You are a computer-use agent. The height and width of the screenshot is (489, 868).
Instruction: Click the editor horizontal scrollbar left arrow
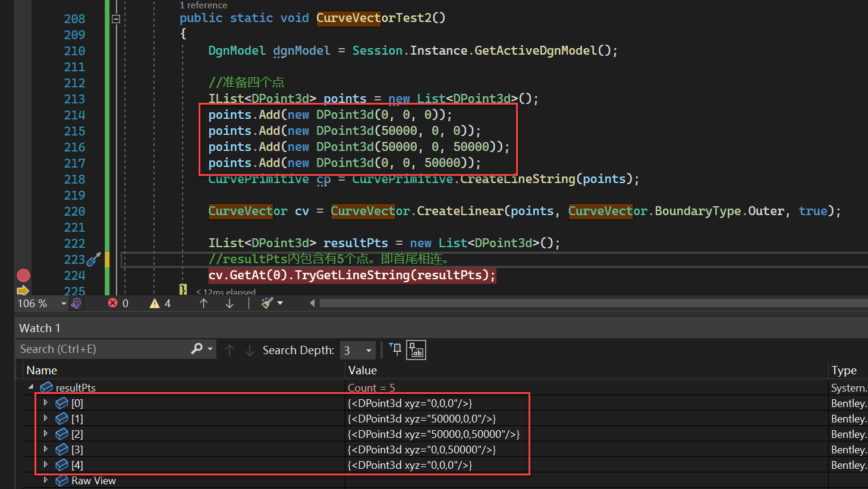point(312,304)
